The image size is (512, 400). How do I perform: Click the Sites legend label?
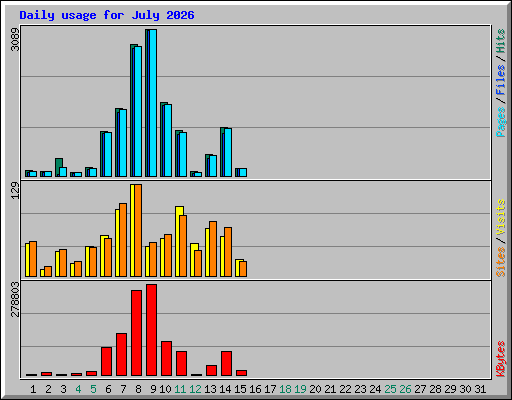point(501,262)
